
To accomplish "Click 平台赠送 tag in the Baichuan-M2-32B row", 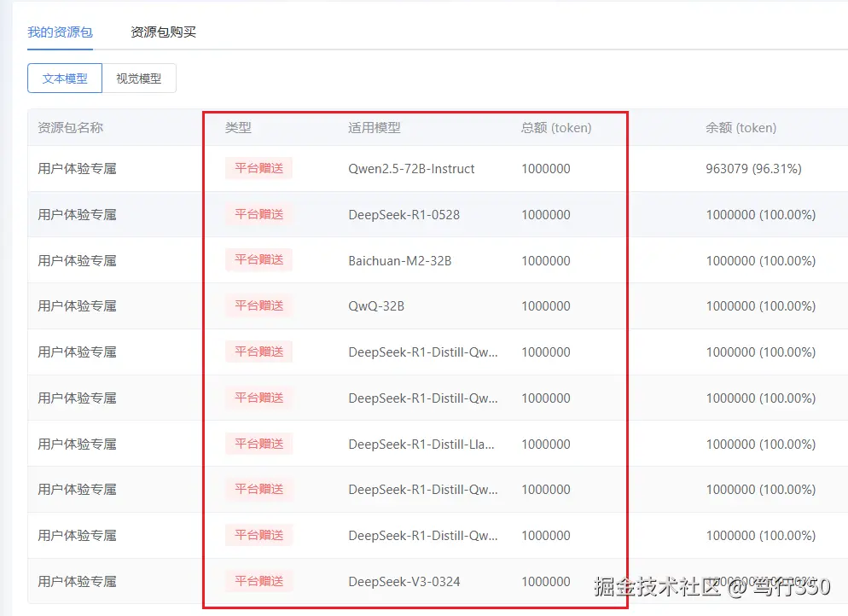I will click(x=259, y=259).
